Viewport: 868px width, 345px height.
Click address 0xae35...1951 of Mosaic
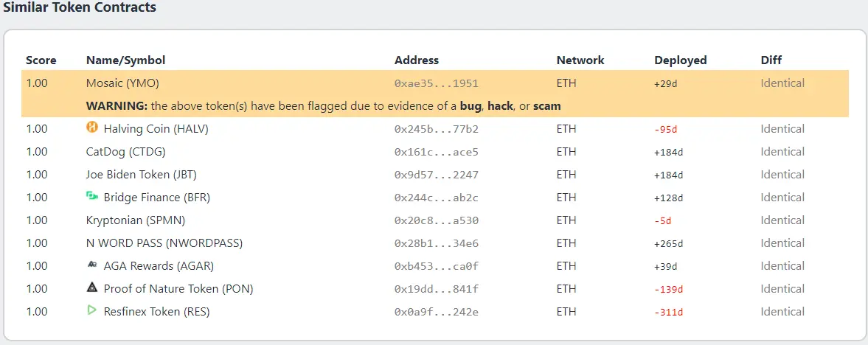pos(437,83)
